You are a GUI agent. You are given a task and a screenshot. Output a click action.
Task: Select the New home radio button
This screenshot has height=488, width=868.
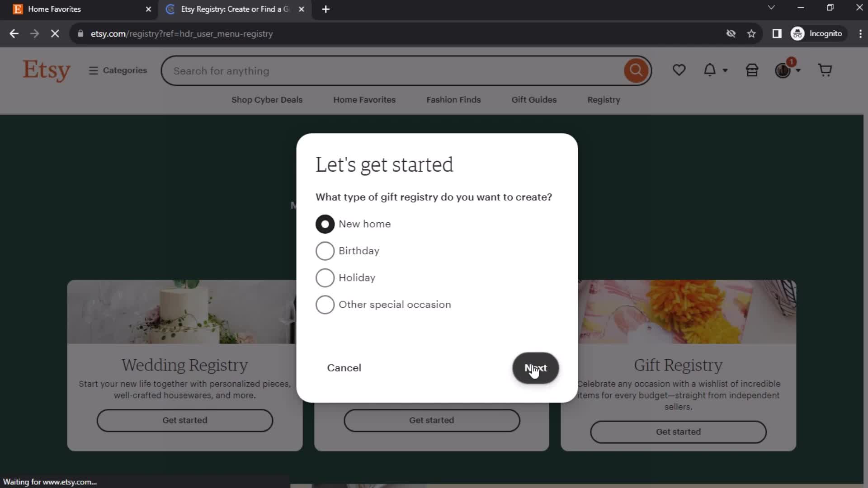pyautogui.click(x=325, y=224)
